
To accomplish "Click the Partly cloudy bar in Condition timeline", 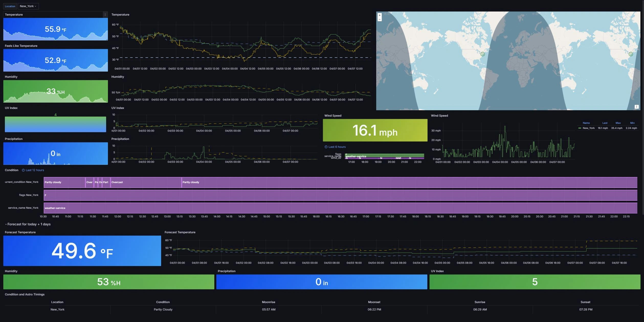I will click(64, 182).
